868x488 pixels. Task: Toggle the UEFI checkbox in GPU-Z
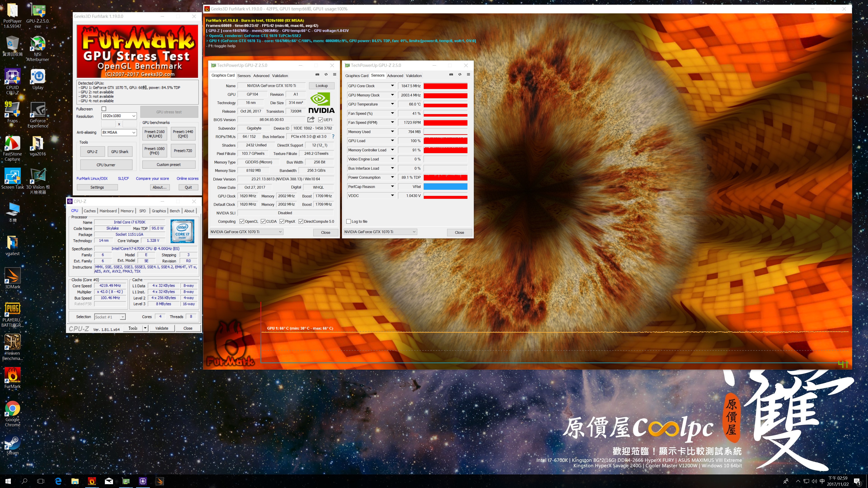pyautogui.click(x=321, y=120)
